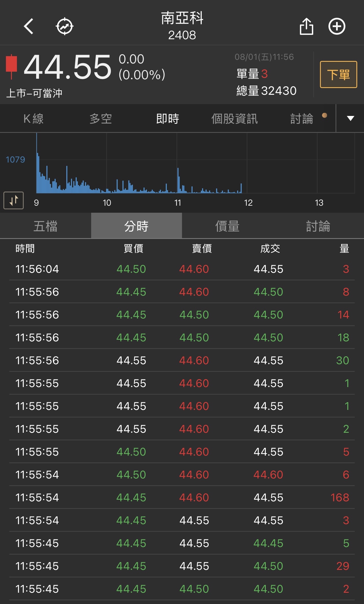Image resolution: width=364 pixels, height=604 pixels.
Task: Select the 即時 tab
Action: pos(168,118)
